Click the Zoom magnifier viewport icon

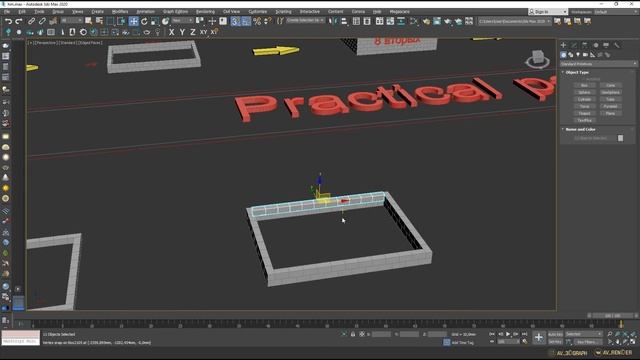click(x=610, y=334)
